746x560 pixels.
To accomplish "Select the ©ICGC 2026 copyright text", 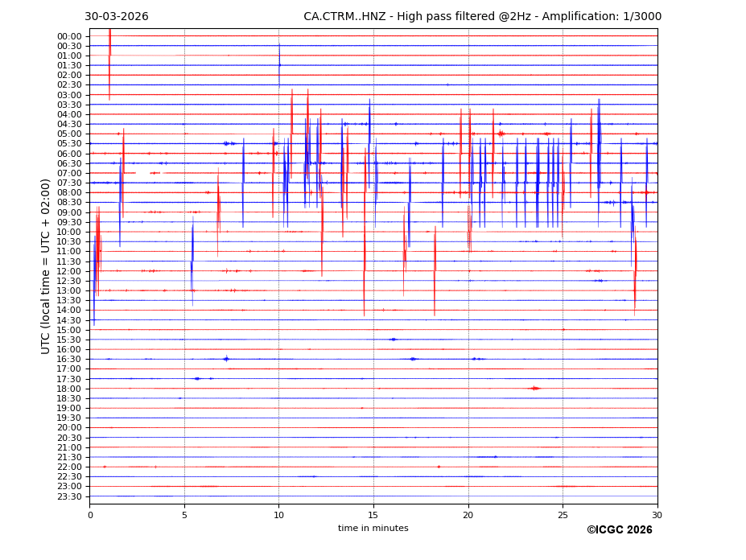I will tap(619, 529).
